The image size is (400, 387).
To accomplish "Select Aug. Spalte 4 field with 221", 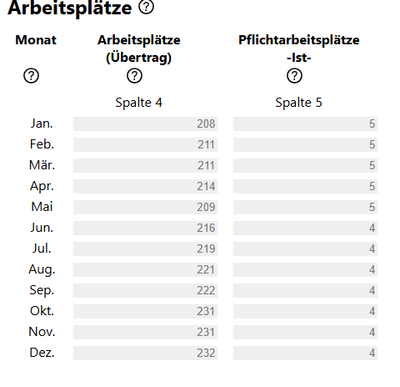I will coord(145,270).
